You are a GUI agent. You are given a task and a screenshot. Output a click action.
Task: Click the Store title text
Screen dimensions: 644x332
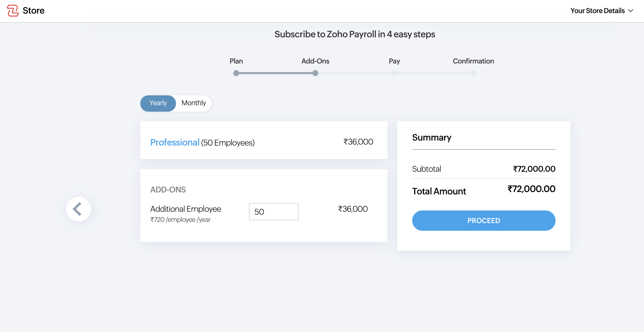34,10
